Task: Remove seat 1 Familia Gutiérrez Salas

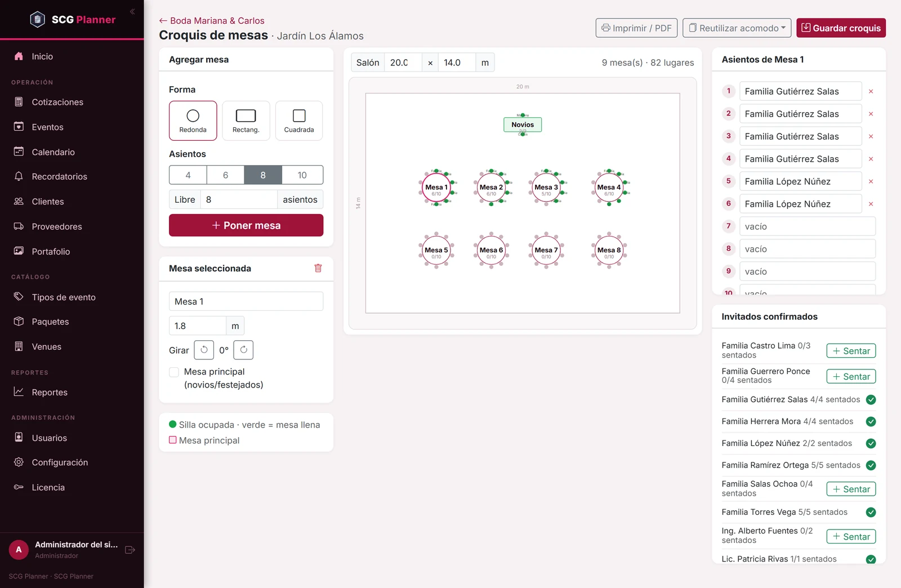Action: point(871,91)
